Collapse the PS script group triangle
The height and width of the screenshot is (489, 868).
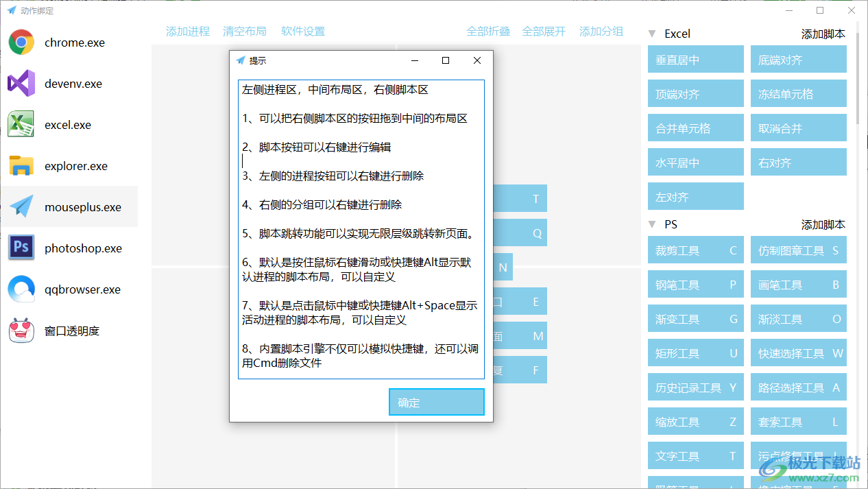click(x=652, y=224)
